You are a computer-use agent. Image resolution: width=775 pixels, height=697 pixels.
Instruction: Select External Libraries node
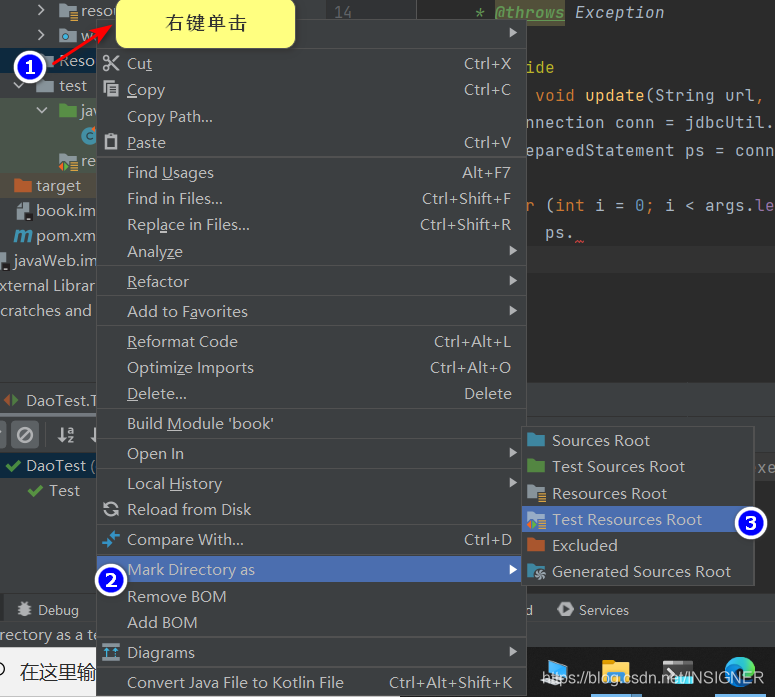tap(48, 286)
